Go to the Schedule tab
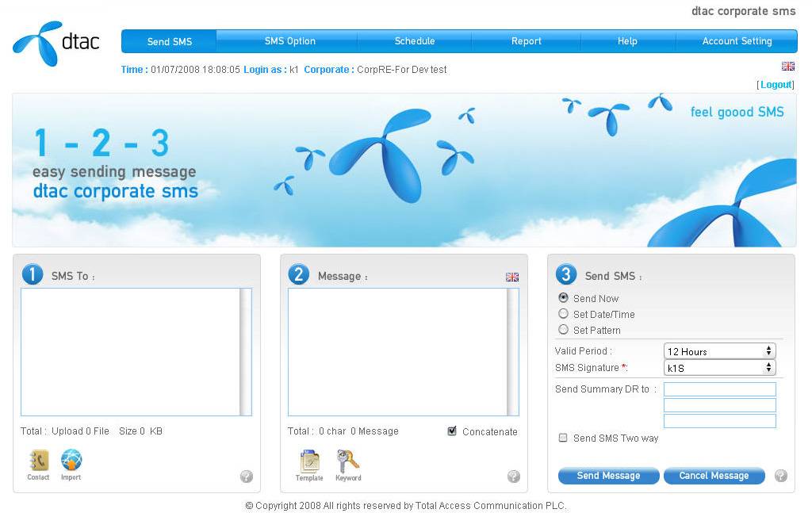The height and width of the screenshot is (513, 812). (x=414, y=41)
